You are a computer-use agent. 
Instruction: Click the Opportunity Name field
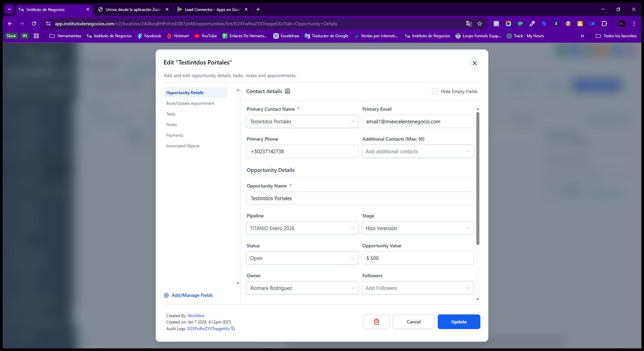click(360, 198)
